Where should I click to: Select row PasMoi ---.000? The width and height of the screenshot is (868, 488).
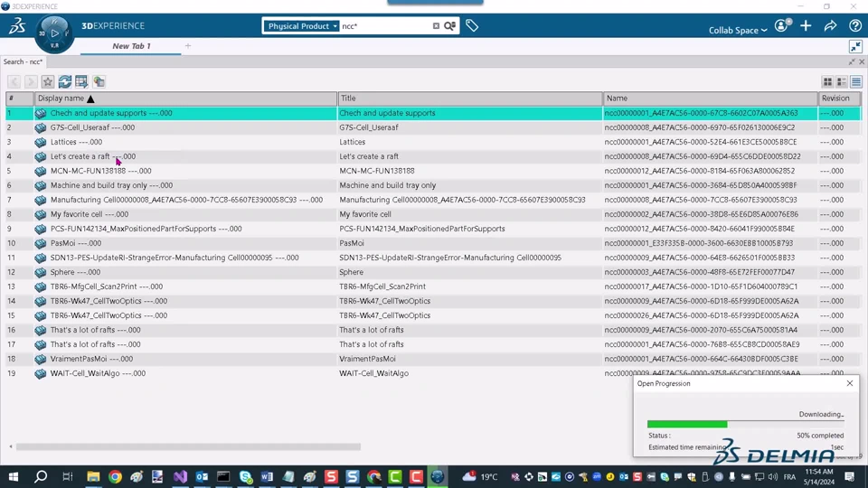tap(433, 243)
